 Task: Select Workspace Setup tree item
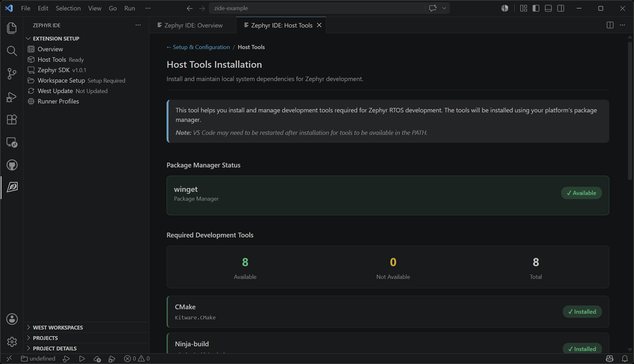click(86, 80)
